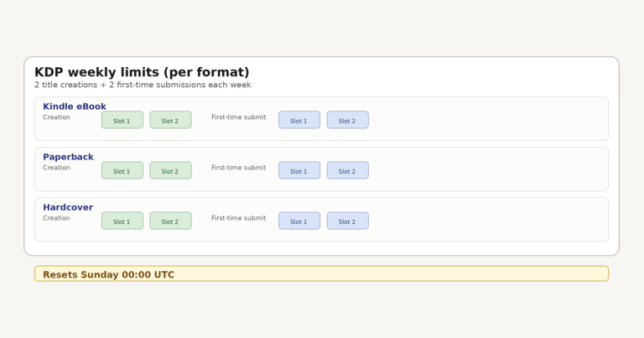Pick Hardcover First-time submit Slot 2
Image resolution: width=644 pixels, height=338 pixels.
348,221
